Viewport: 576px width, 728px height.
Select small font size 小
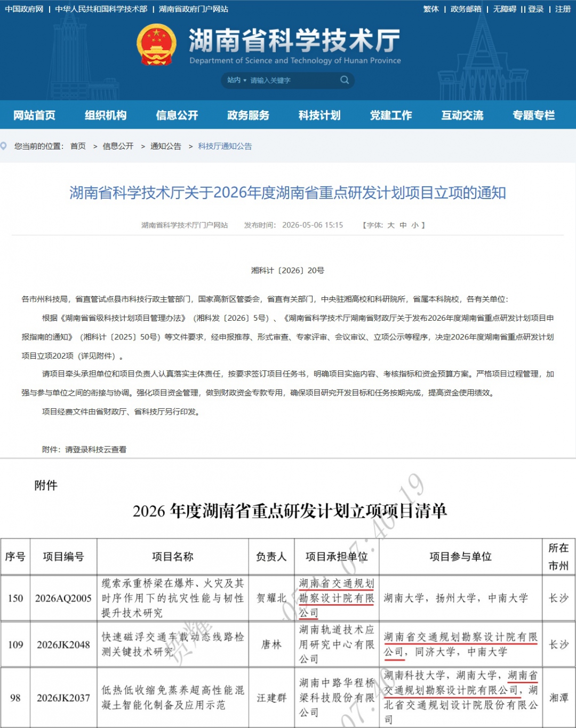[415, 225]
